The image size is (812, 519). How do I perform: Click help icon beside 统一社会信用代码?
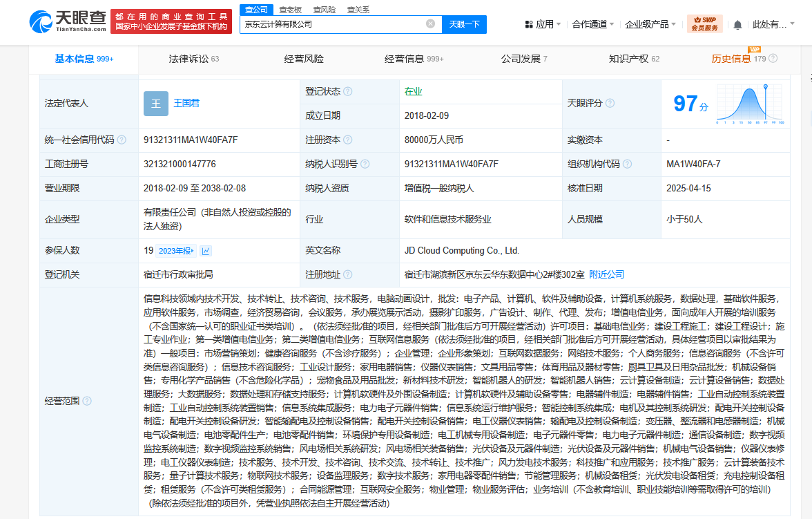pyautogui.click(x=122, y=140)
